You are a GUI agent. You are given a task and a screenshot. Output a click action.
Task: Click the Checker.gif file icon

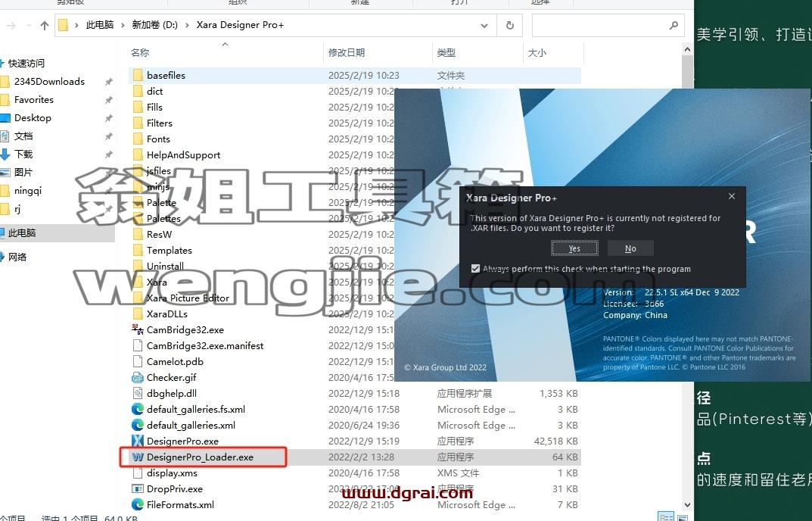point(137,377)
